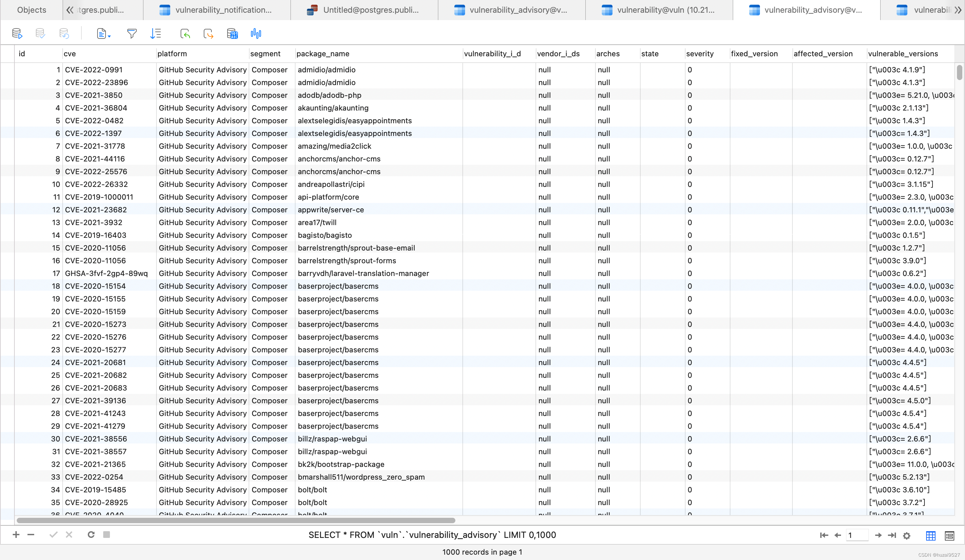Open the data generation icon
The image size is (965, 560).
click(232, 34)
